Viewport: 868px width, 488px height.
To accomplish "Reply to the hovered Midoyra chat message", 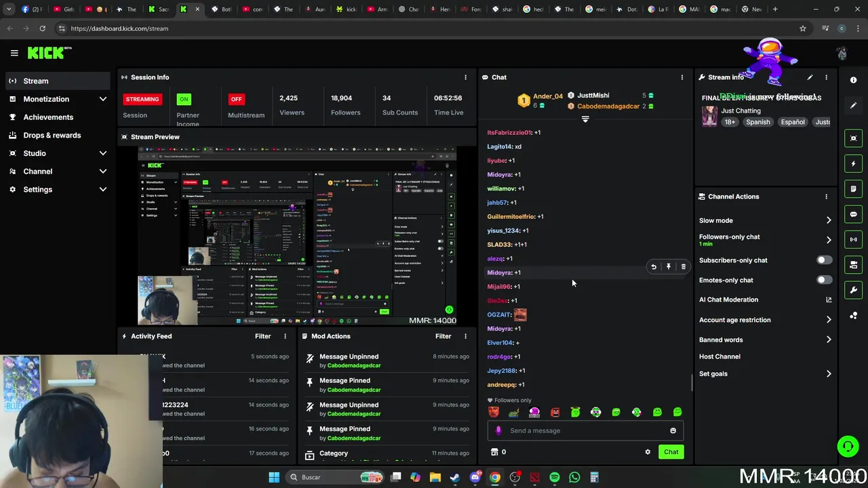I will point(654,267).
